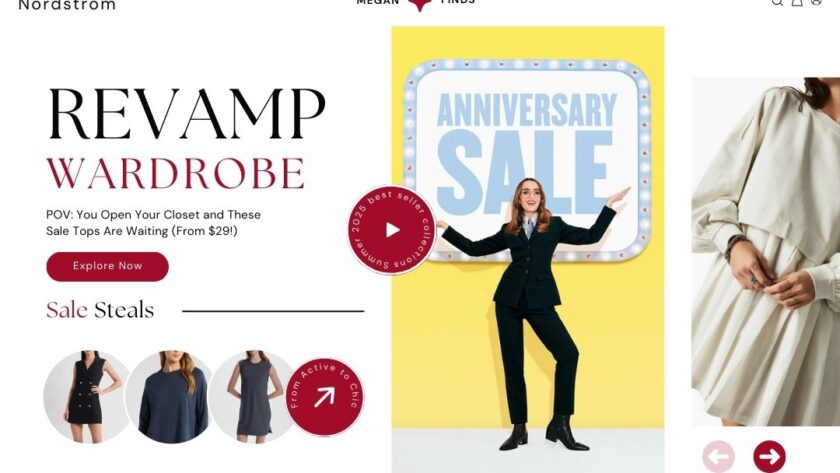
Task: Play the best seller collections video
Action: (x=392, y=230)
